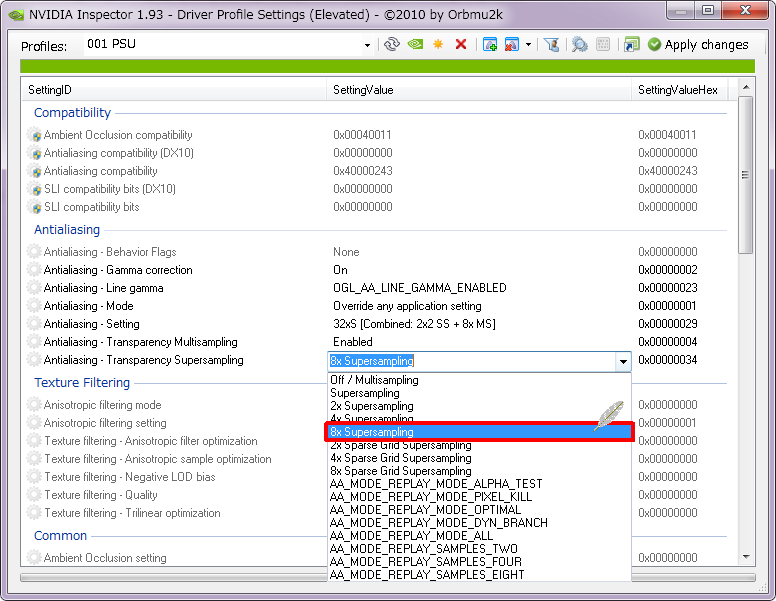Click gear icon of Antialiasing - Line gamma
The width and height of the screenshot is (776, 601).
pyautogui.click(x=34, y=288)
